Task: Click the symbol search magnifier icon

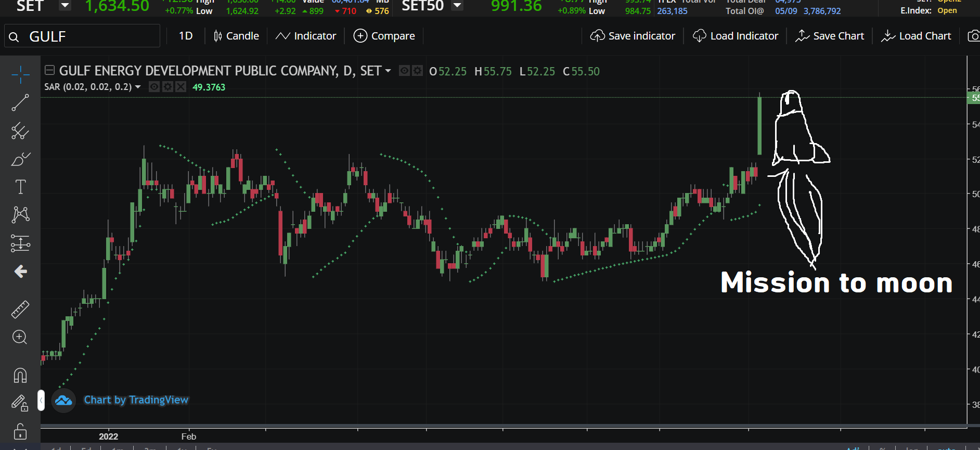Action: (x=14, y=37)
